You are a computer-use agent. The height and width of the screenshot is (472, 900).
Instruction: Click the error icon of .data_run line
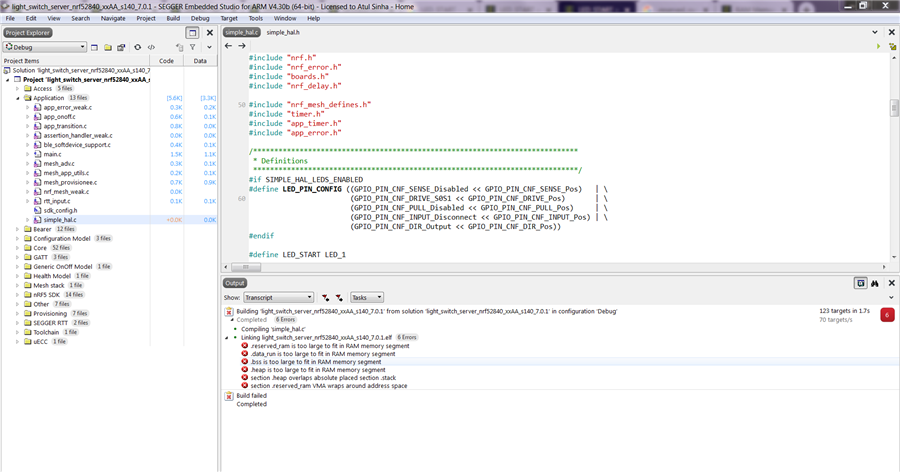(245, 354)
